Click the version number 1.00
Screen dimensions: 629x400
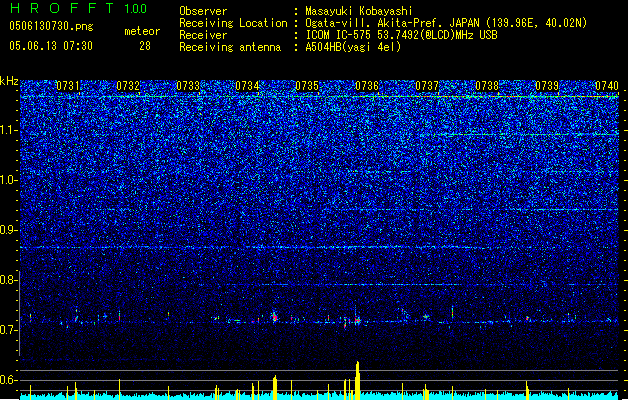pyautogui.click(x=136, y=9)
